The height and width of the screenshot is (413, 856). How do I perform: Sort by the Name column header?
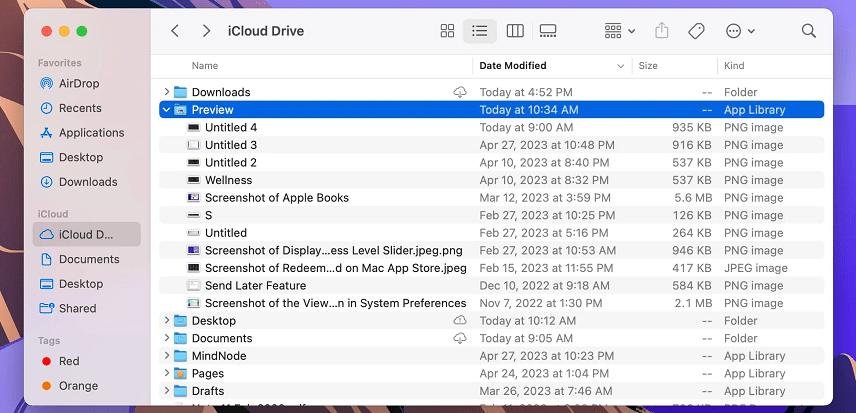205,65
